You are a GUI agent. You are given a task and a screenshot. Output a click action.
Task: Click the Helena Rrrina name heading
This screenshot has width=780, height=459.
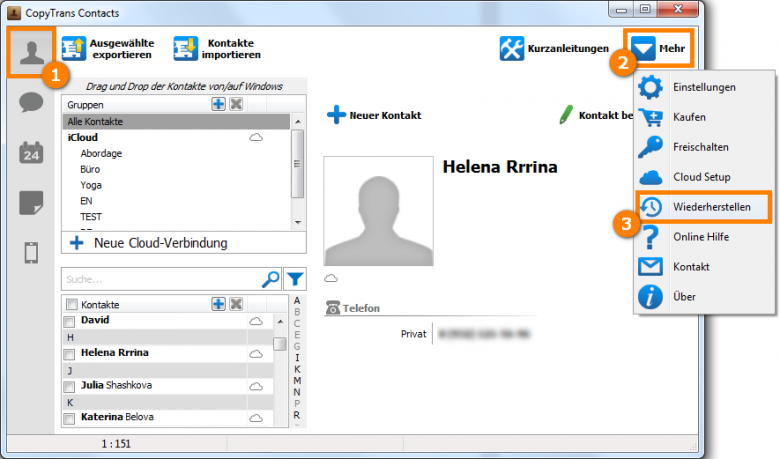[x=500, y=167]
